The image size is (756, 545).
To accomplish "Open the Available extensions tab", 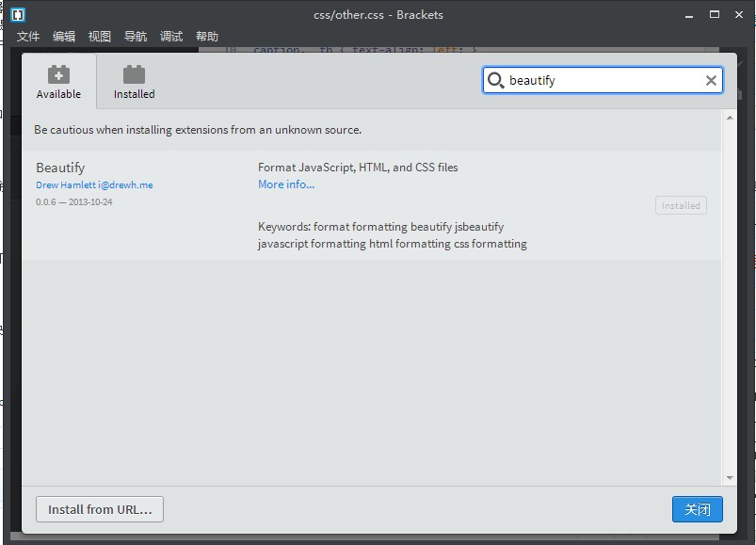I will (58, 81).
